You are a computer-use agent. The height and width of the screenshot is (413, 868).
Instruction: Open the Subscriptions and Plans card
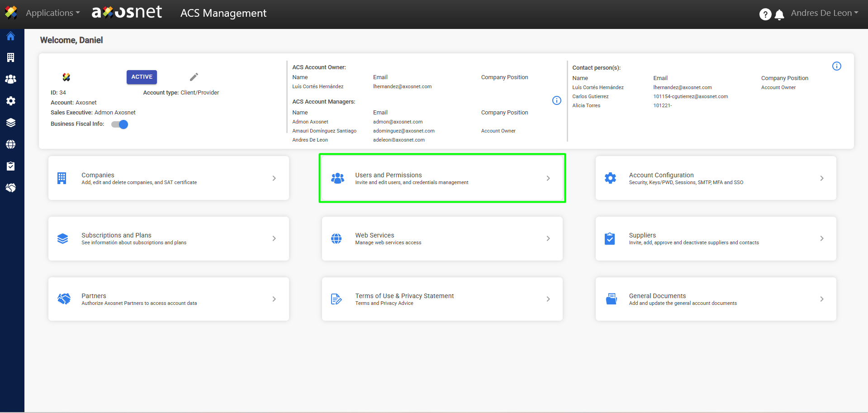168,238
